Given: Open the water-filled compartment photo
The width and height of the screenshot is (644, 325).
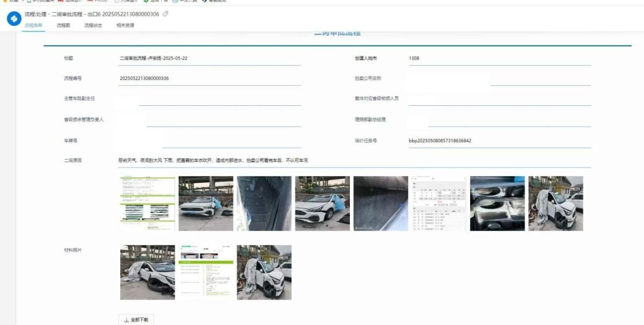Looking at the screenshot, I should pos(497,204).
